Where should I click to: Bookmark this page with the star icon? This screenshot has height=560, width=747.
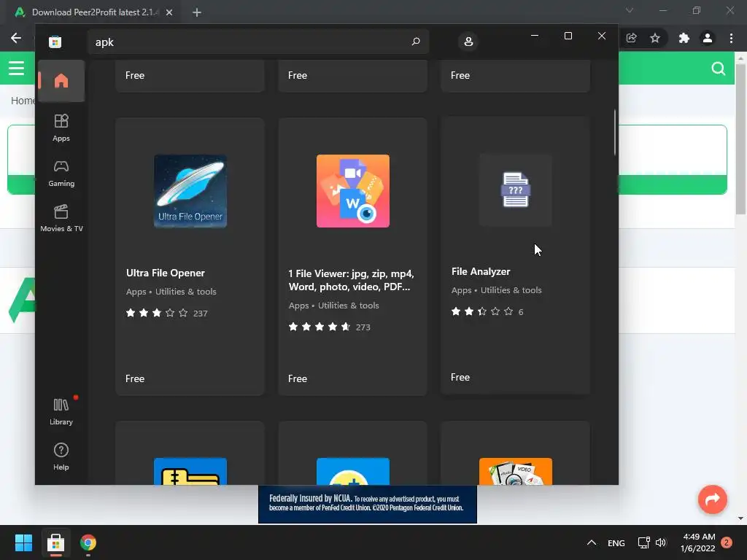point(655,38)
